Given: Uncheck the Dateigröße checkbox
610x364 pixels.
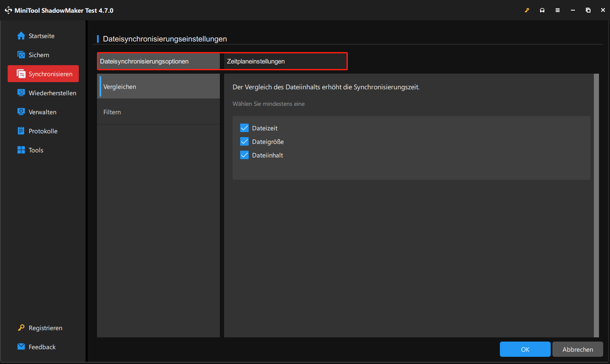Looking at the screenshot, I should pos(244,141).
